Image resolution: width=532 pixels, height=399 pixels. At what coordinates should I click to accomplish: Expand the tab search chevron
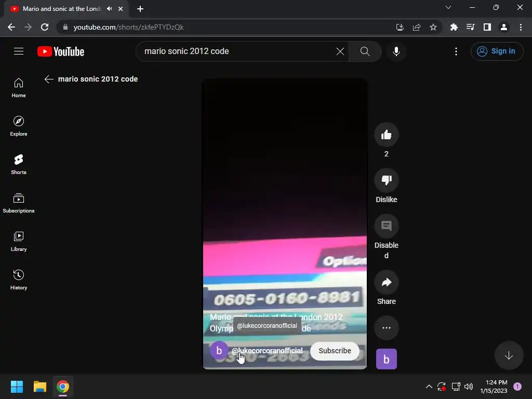[x=448, y=7]
